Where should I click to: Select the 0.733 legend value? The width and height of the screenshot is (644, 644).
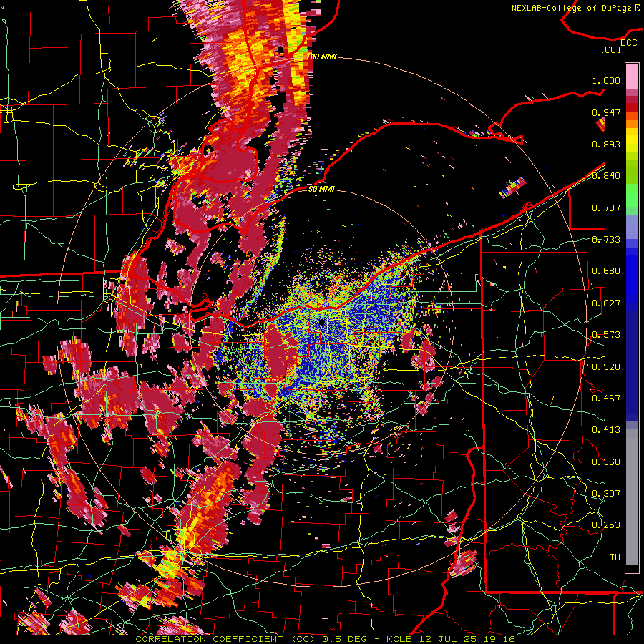tap(606, 240)
